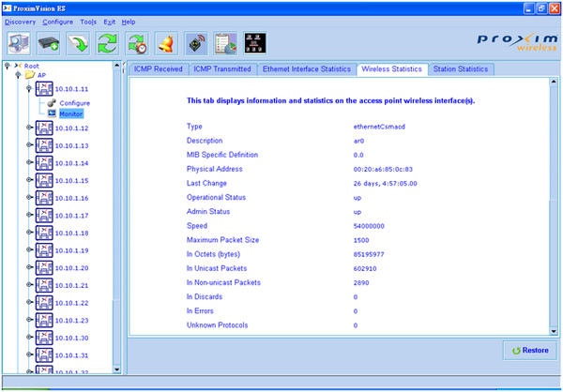
Task: Click the checklist report toolbar icon
Action: point(225,43)
